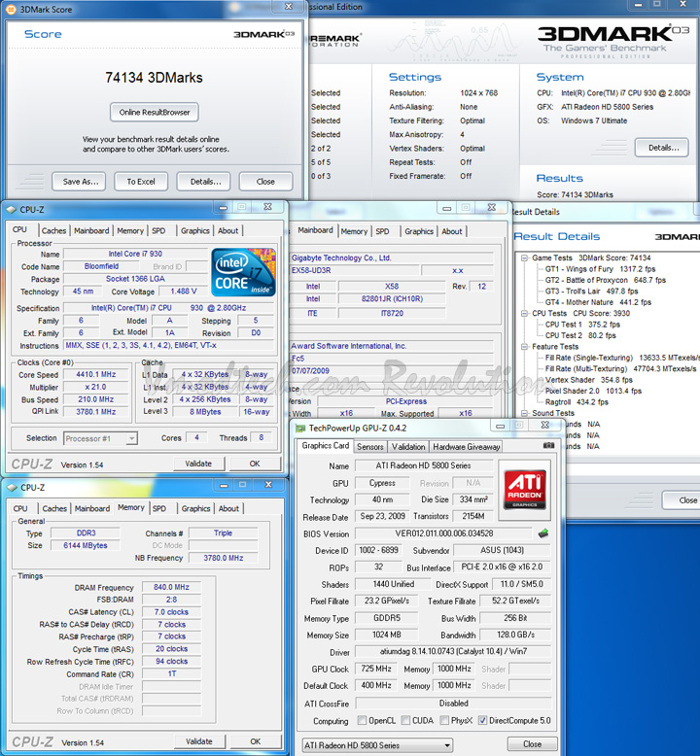Image resolution: width=700 pixels, height=756 pixels.
Task: Click the DRAM Frequency value 840.0 MHz
Action: pyautogui.click(x=171, y=587)
